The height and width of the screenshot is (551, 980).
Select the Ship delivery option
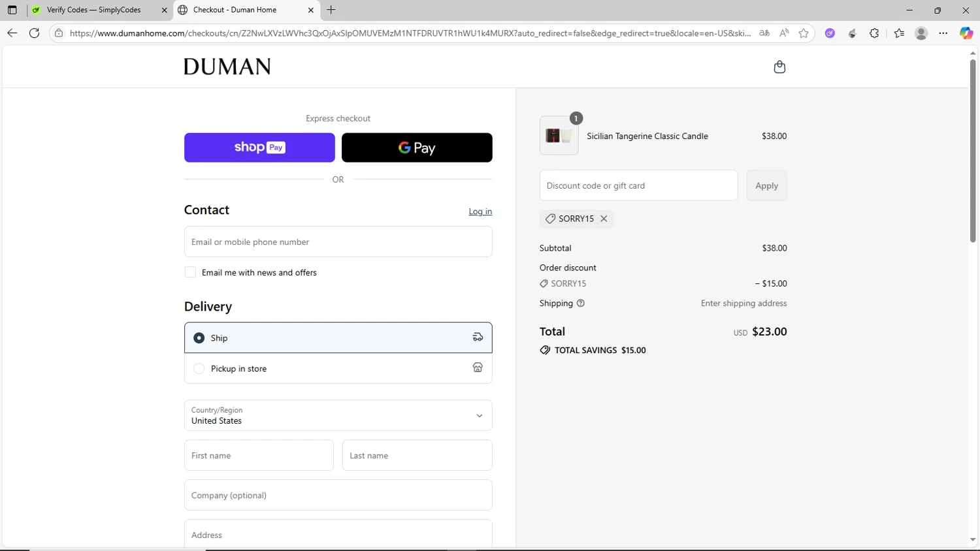[x=338, y=338]
